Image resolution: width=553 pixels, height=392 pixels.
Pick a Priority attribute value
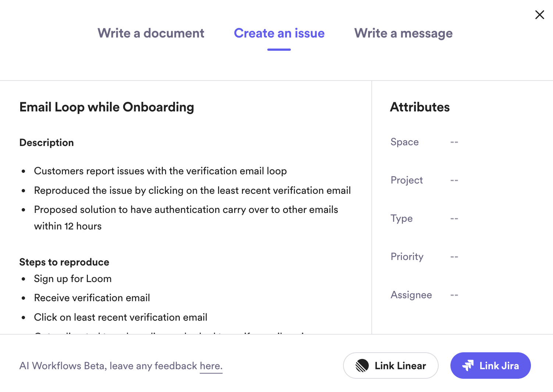point(454,257)
